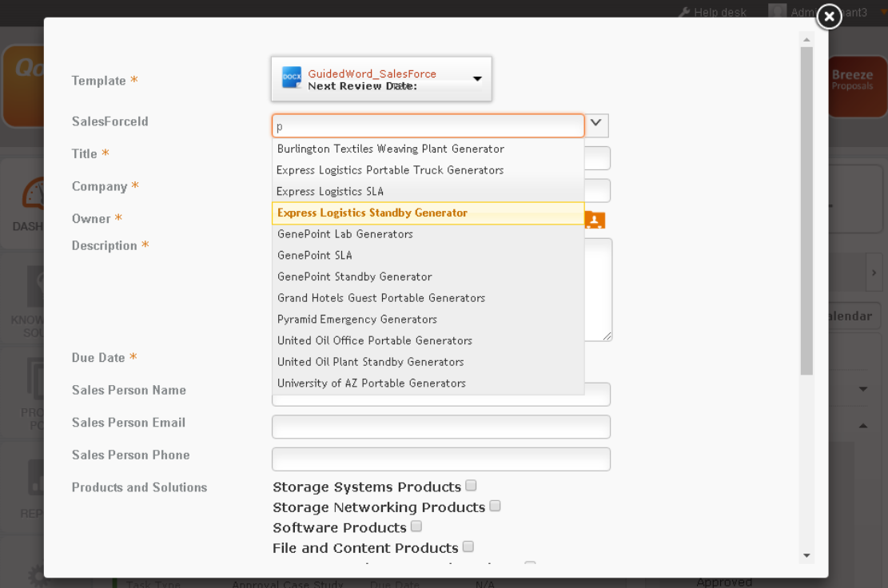Select GenePoint Standby Generator option
Image resolution: width=888 pixels, height=588 pixels.
tap(428, 276)
